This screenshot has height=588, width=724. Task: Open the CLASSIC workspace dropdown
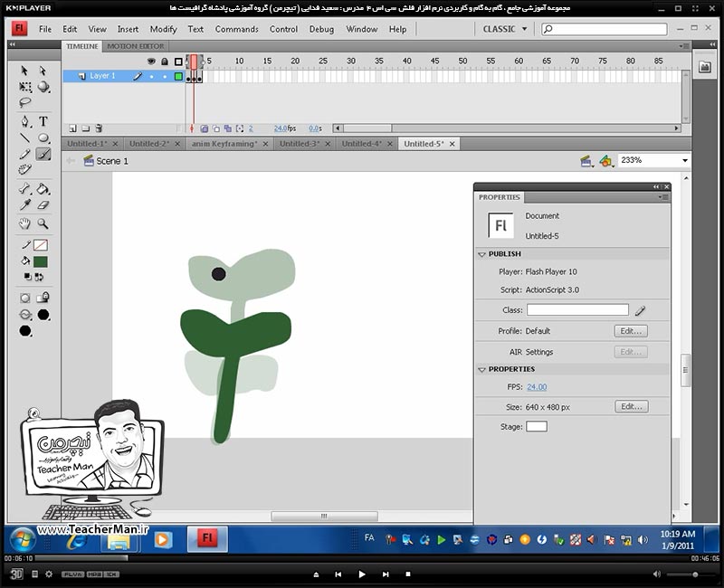(x=504, y=29)
